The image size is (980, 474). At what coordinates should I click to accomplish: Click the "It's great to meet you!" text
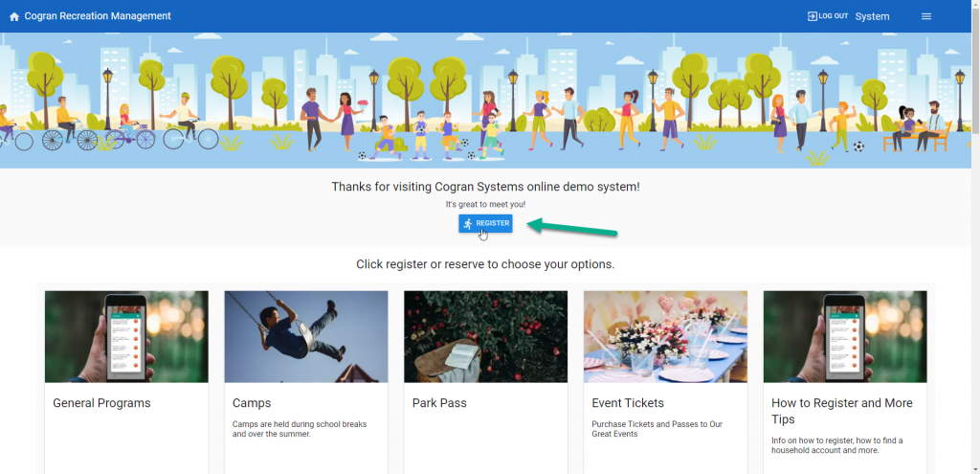(x=485, y=205)
